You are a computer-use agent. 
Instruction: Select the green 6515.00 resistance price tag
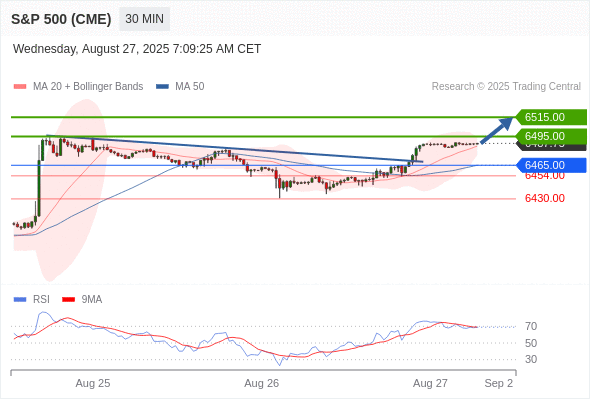(551, 117)
